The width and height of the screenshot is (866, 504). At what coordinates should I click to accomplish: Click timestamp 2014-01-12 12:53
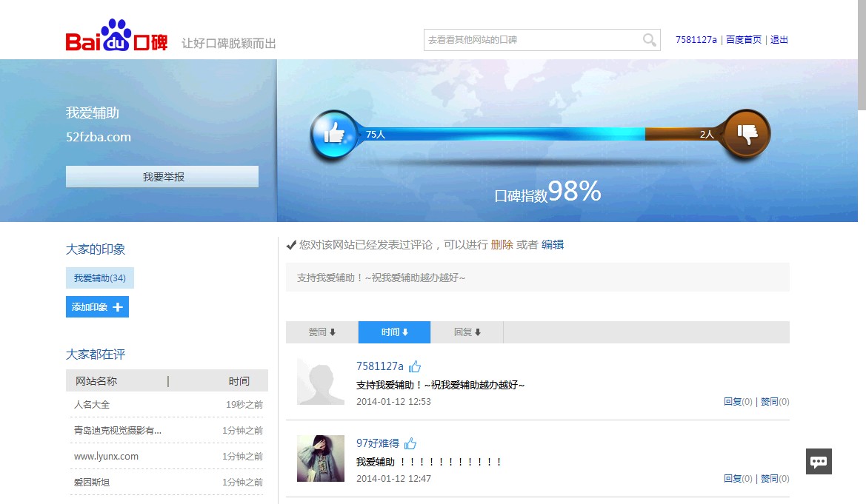[393, 402]
